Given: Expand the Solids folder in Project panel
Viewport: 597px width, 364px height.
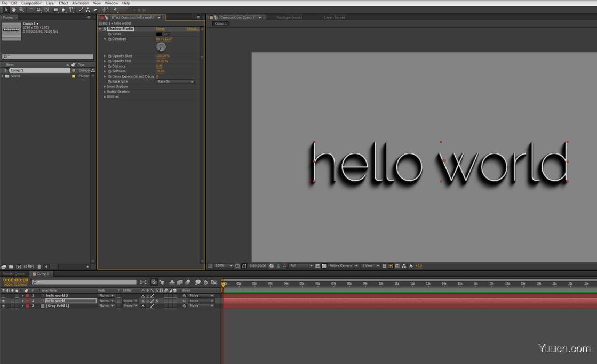Looking at the screenshot, I should pyautogui.click(x=3, y=76).
